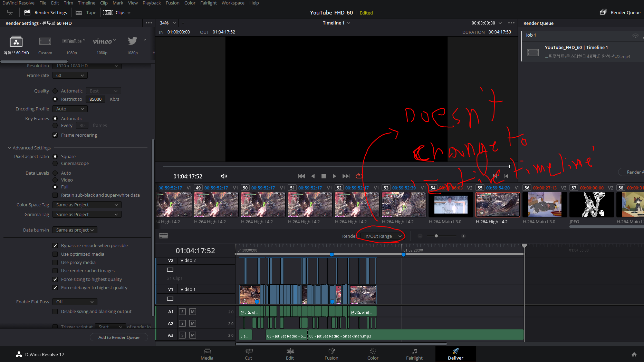Open the Data burn-in dropdown
644x362 pixels.
[x=75, y=230]
